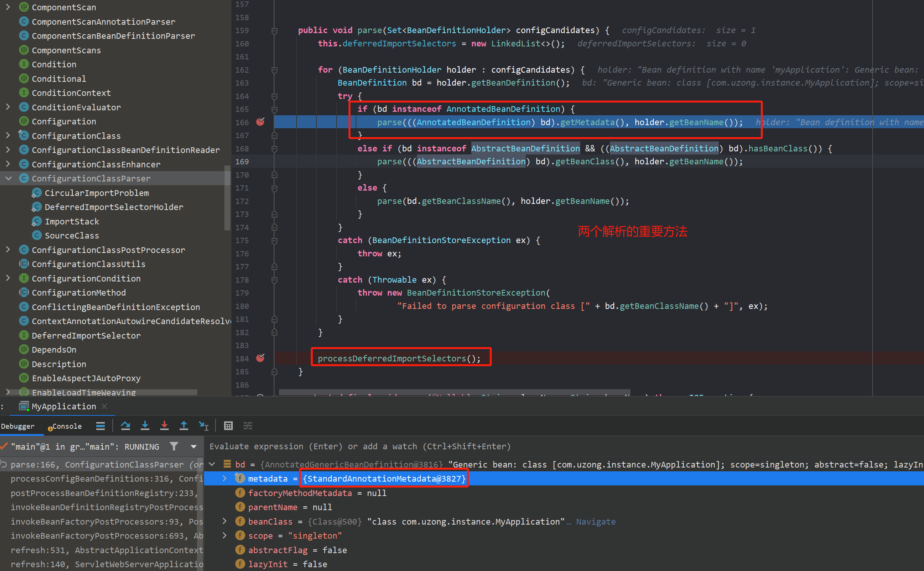Viewport: 924px width, 571px height.
Task: Click the red Force Step Into icon
Action: tap(164, 426)
